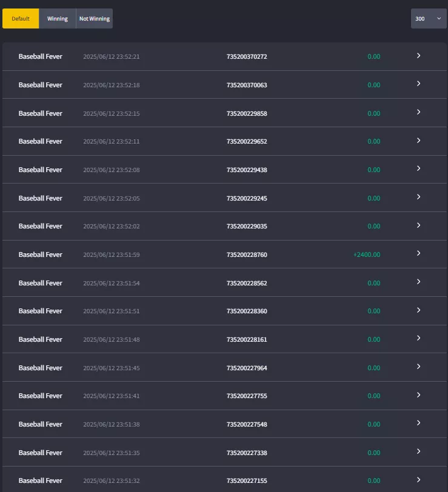Viewport: 448px width, 492px height.
Task: Select the +2400.00 payout amount
Action: click(x=367, y=254)
